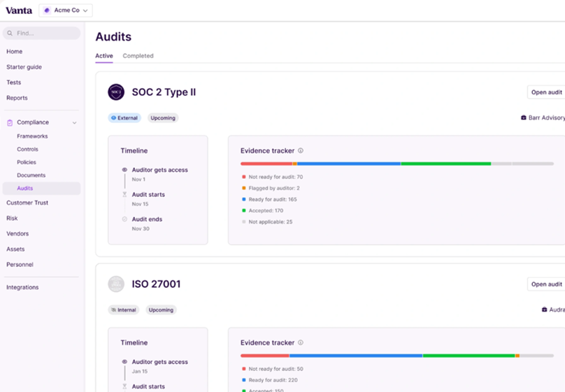
Task: Open Frameworks under Compliance
Action: (x=32, y=136)
